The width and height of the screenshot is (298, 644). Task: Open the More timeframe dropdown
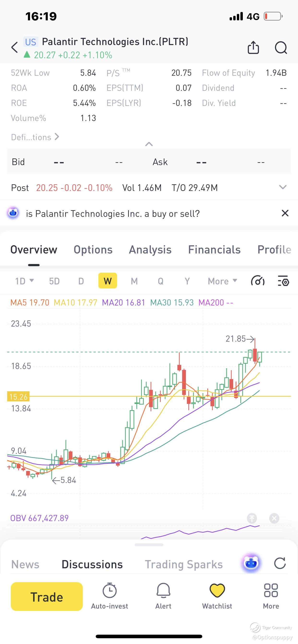222,281
